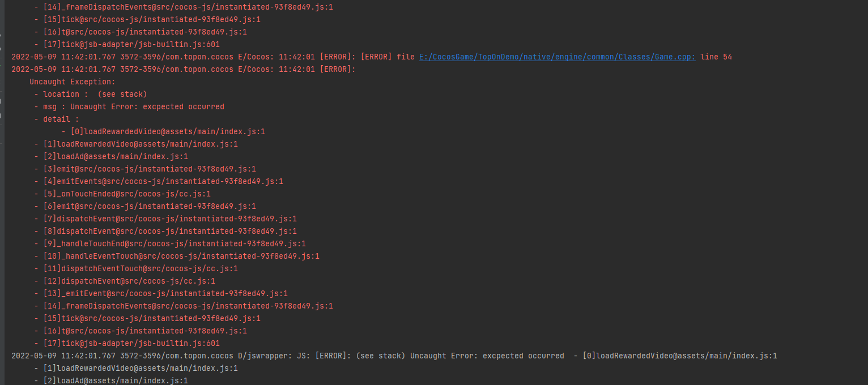The height and width of the screenshot is (385, 868).
Task: Click the [8]dispatchEvent stack frame
Action: [x=165, y=231]
